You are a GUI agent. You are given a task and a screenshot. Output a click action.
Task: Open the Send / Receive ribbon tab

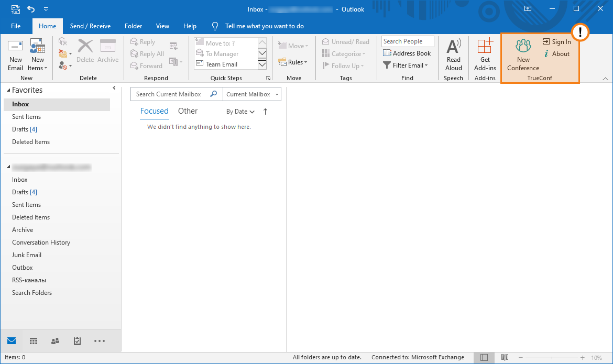[90, 26]
